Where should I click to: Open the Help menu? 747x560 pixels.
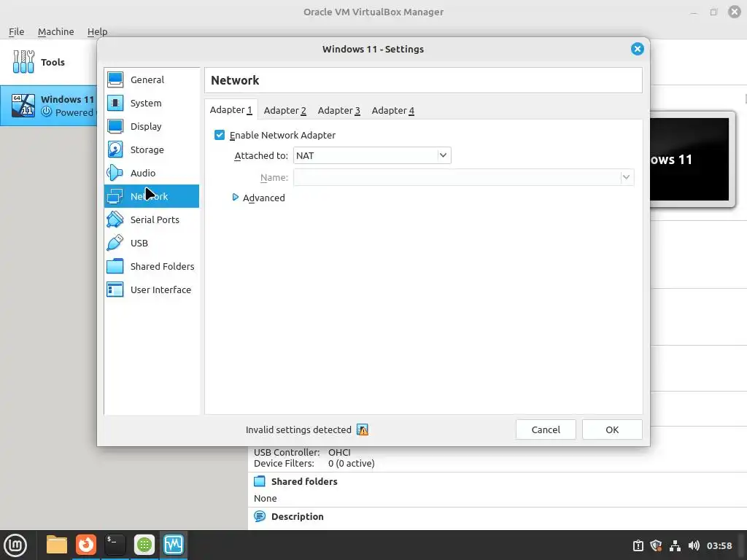tap(97, 31)
